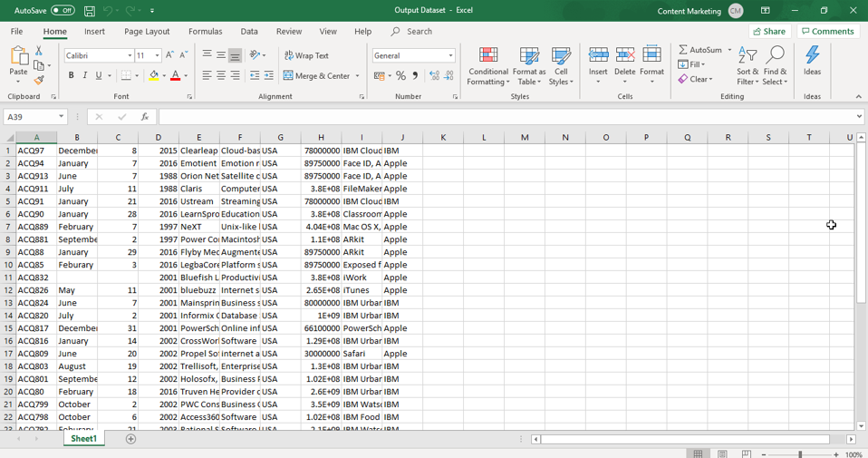This screenshot has height=458, width=868.
Task: Click the Paste clipboard icon
Action: click(18, 56)
